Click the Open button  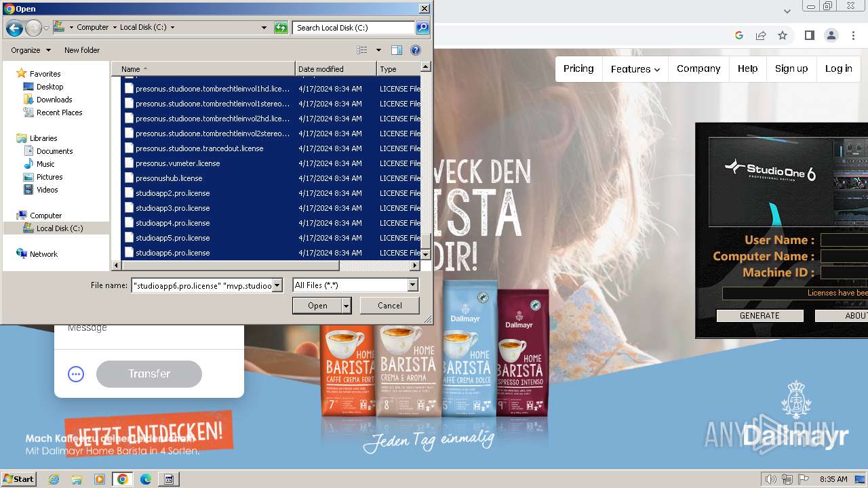(x=317, y=306)
